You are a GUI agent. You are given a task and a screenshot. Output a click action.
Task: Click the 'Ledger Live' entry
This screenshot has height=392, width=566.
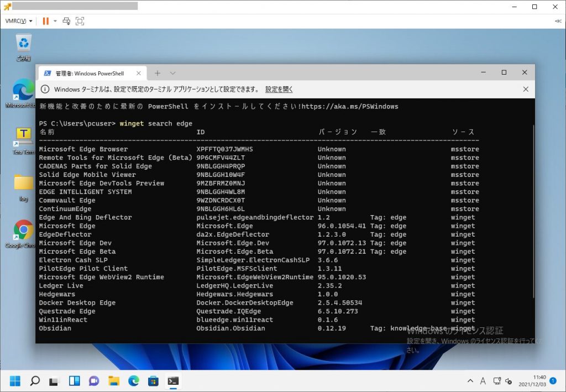click(x=61, y=286)
